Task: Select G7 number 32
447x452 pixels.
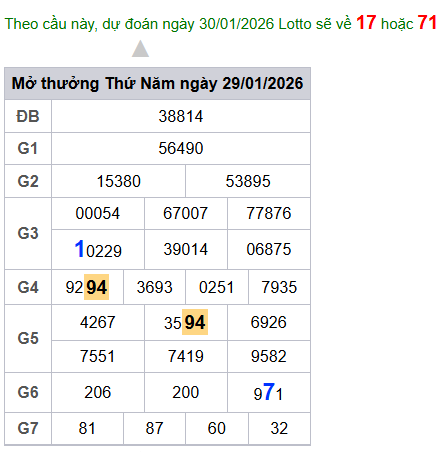Action: point(279,429)
